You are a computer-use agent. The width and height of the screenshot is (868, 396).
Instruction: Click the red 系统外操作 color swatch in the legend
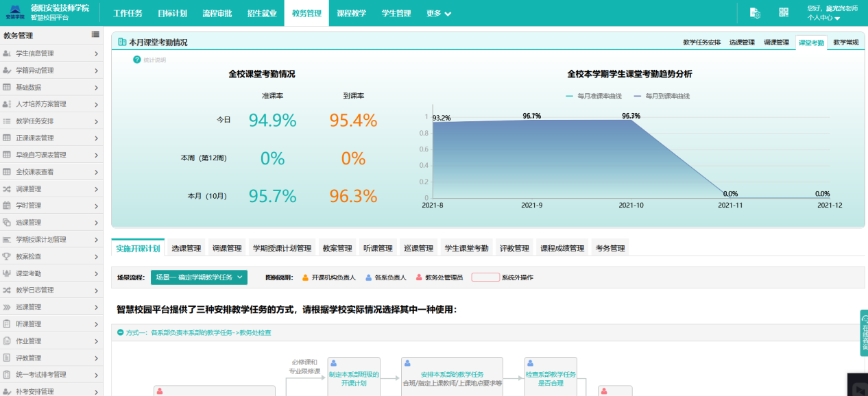pos(486,277)
